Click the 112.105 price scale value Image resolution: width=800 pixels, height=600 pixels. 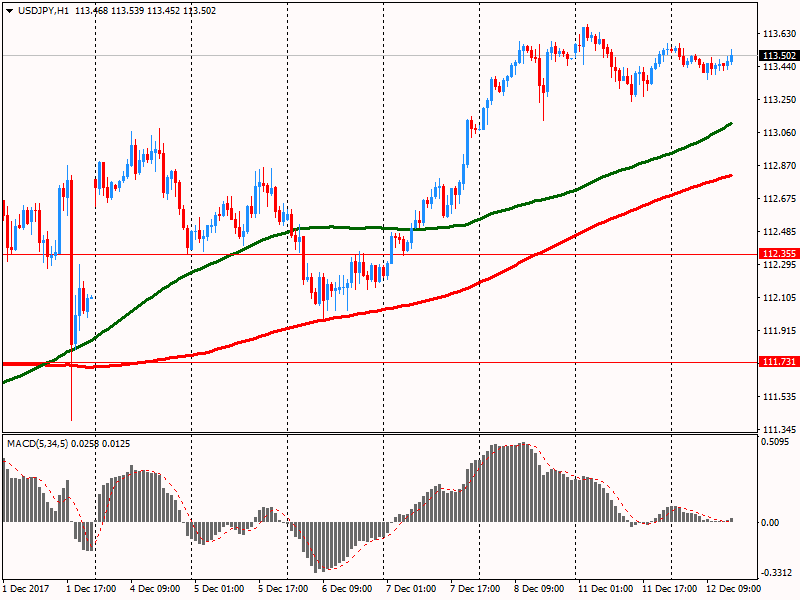[x=779, y=298]
